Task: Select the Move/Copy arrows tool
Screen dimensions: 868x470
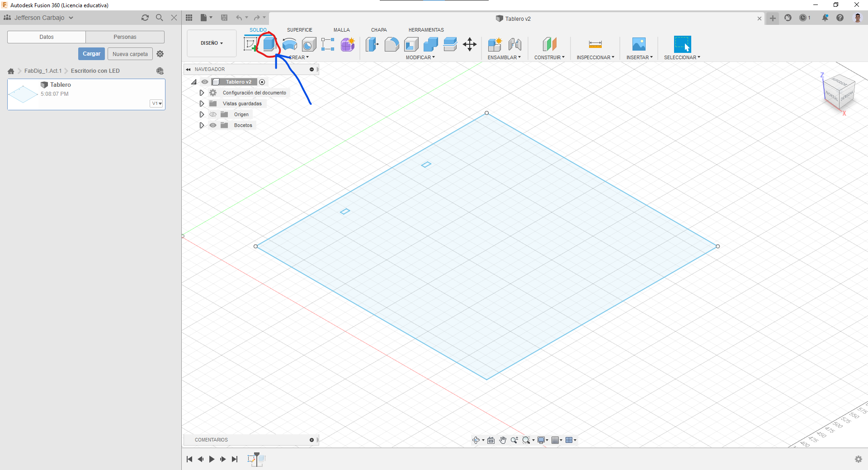Action: click(470, 44)
